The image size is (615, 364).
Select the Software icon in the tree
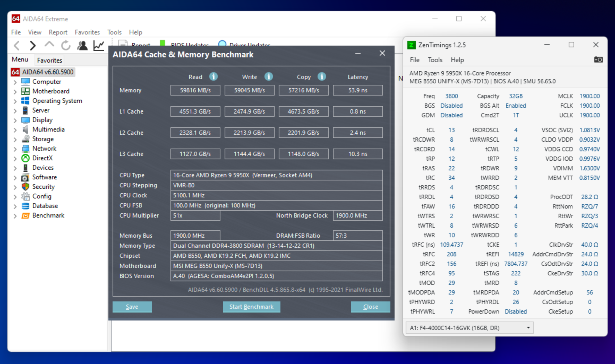[x=25, y=177]
